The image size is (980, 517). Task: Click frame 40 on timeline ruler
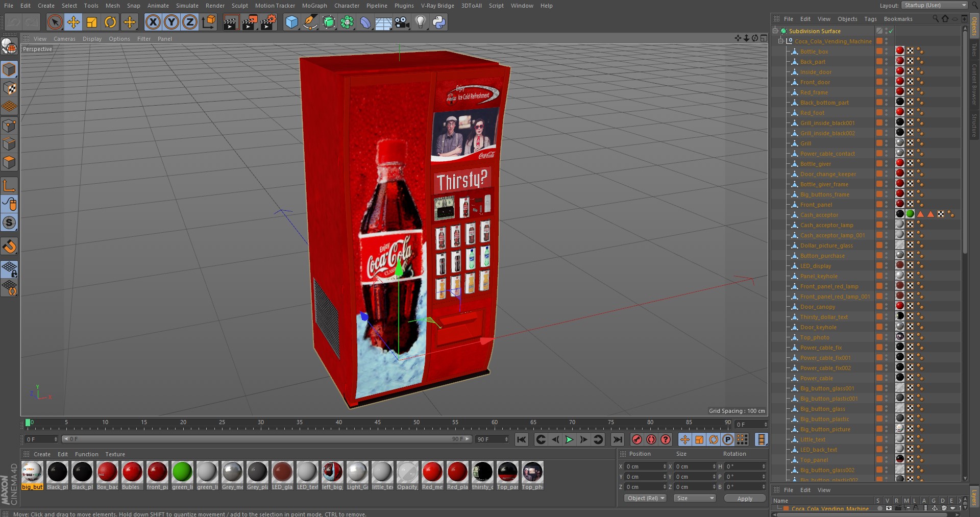pos(338,423)
